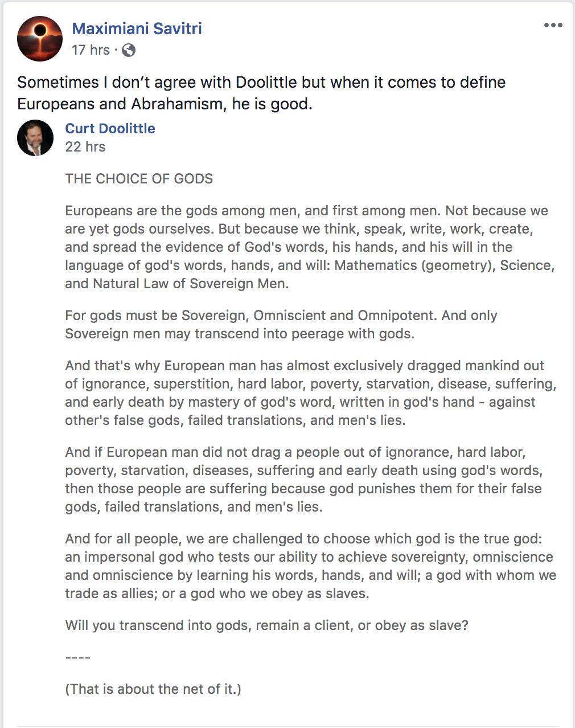Click "(That is about the net of it.)"
The width and height of the screenshot is (575, 728).
point(153,689)
